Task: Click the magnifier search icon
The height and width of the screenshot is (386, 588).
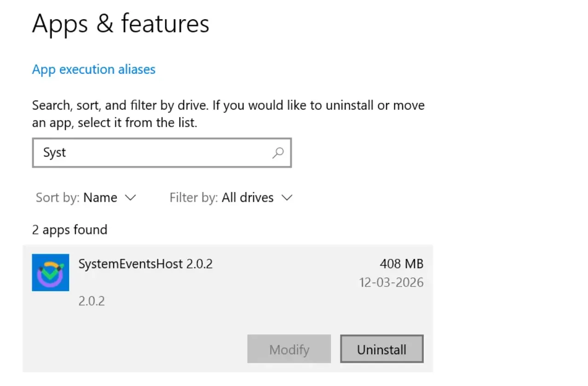Action: pos(278,153)
